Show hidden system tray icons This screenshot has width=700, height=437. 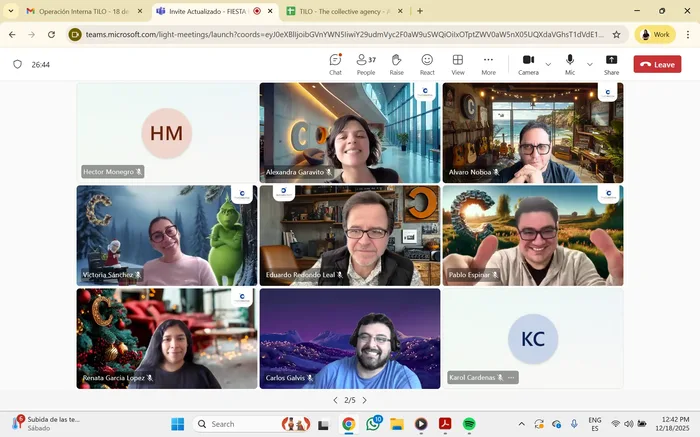point(521,424)
